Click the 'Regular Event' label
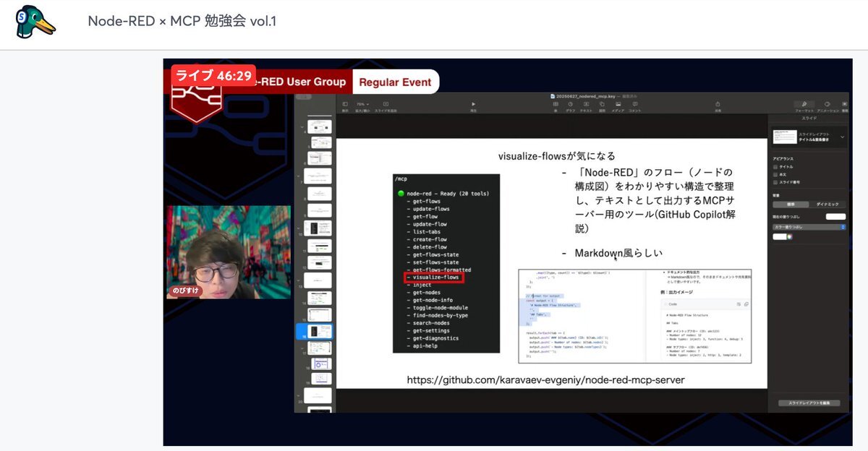The width and height of the screenshot is (868, 451). pos(395,82)
